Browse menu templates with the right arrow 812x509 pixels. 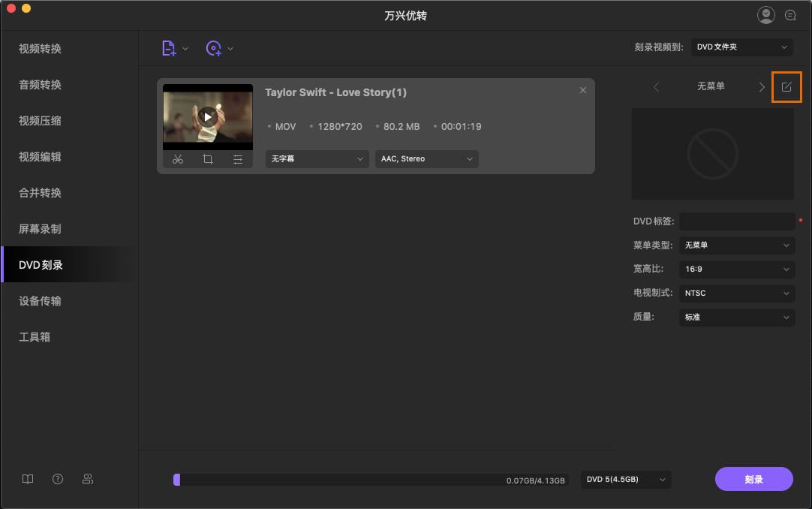tap(761, 87)
